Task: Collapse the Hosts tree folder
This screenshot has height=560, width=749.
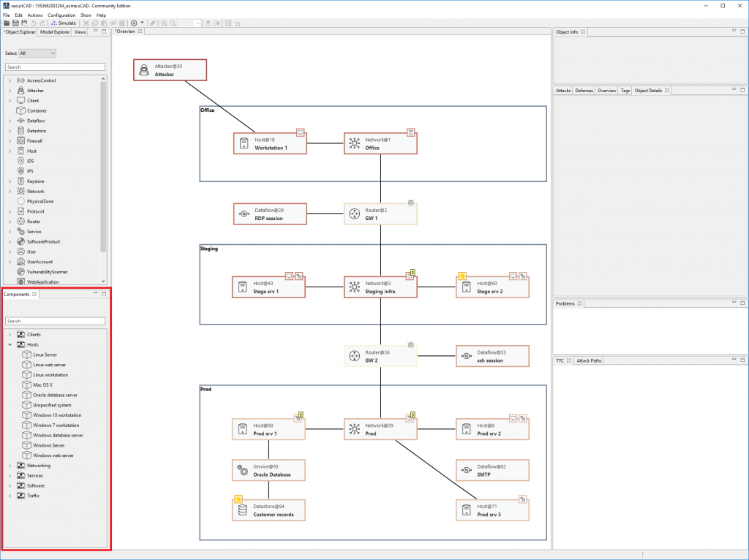Action: (10, 344)
